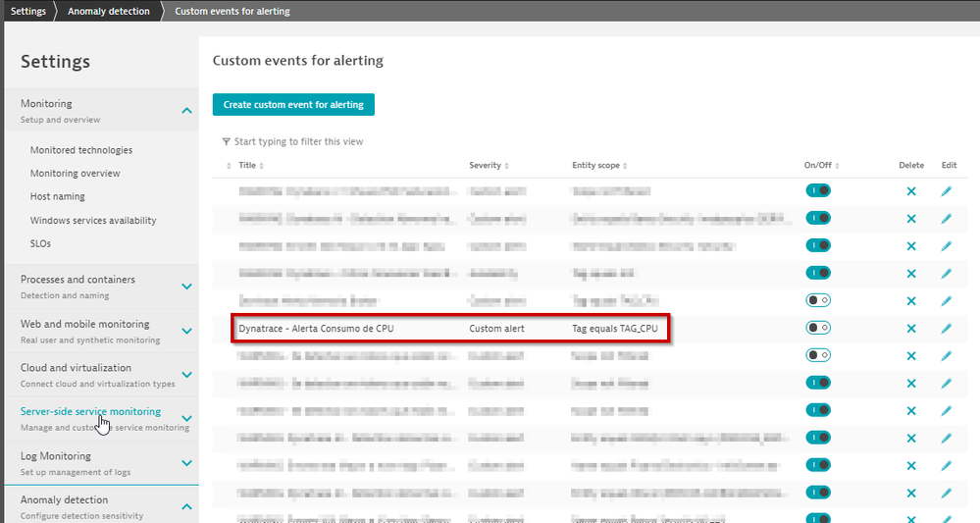
Task: Toggle the switch below the TAG_CPU row
Action: click(818, 355)
